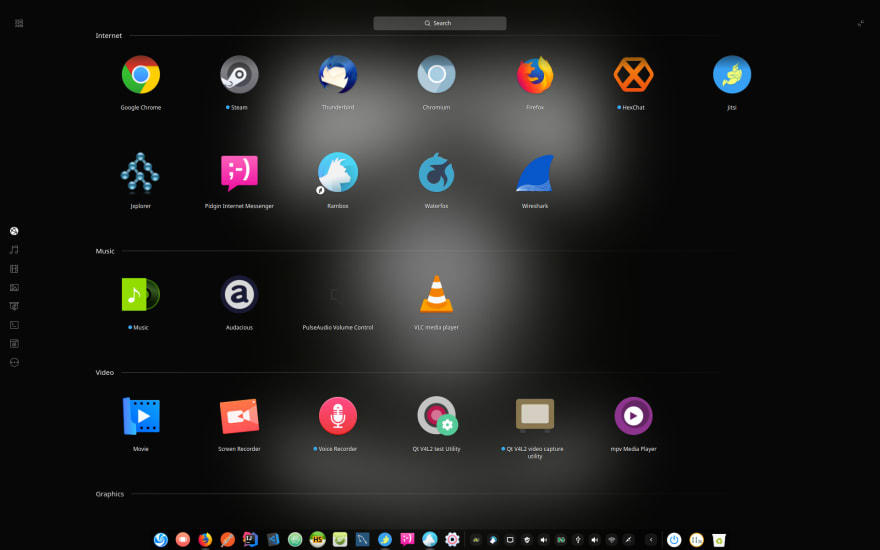The width and height of the screenshot is (880, 550).
Task: Open IntelliJ IDEA from the dock
Action: tap(250, 539)
